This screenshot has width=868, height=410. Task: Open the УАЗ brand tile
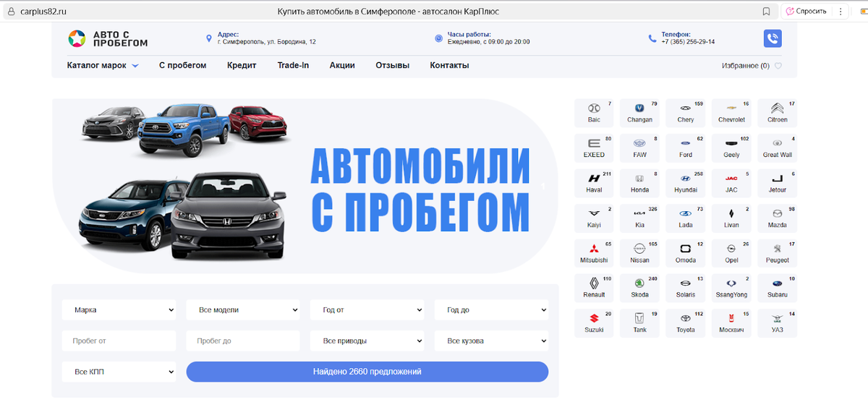point(777,323)
